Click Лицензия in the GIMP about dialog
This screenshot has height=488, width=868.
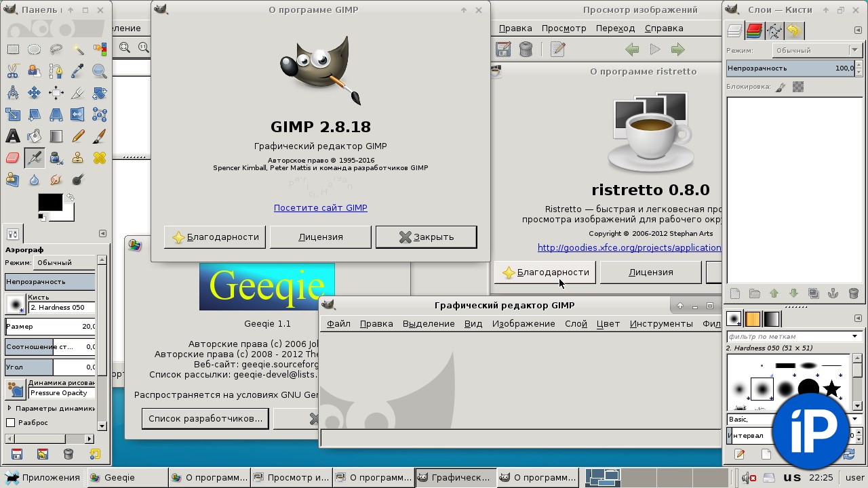tap(321, 237)
